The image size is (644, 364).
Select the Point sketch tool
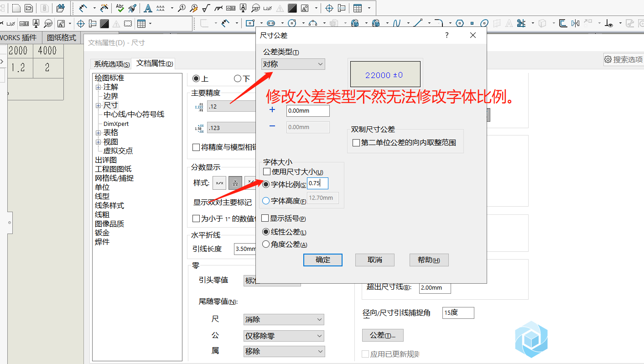point(472,23)
